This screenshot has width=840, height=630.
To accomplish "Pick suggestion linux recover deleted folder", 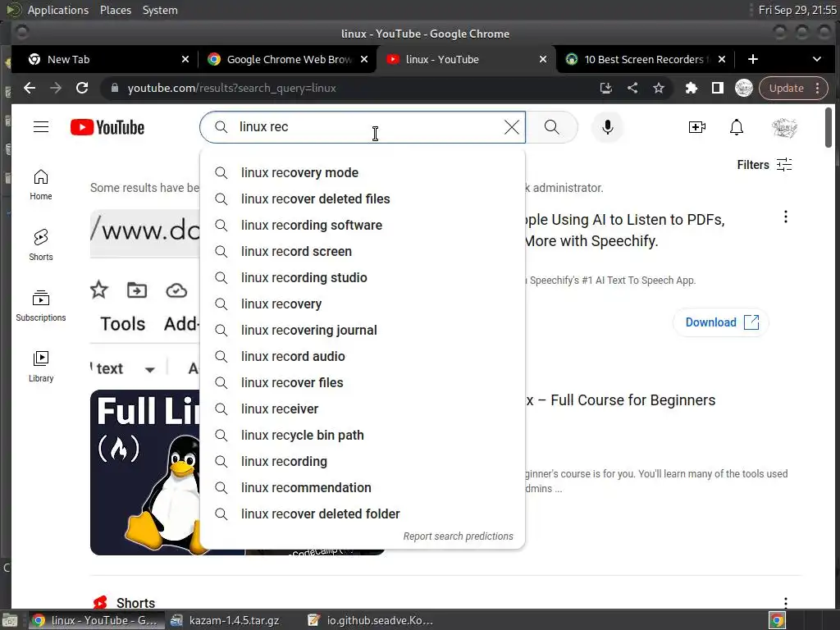I will pyautogui.click(x=362, y=514).
